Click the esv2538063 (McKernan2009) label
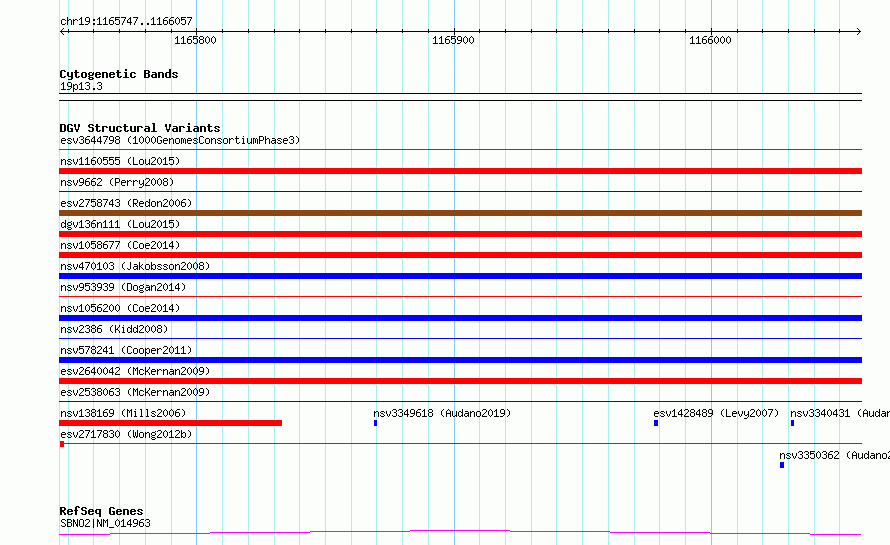The width and height of the screenshot is (890, 545). click(x=135, y=392)
